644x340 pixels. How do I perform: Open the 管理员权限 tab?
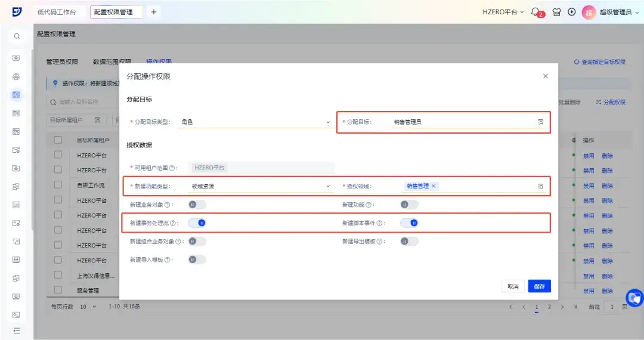pos(62,61)
